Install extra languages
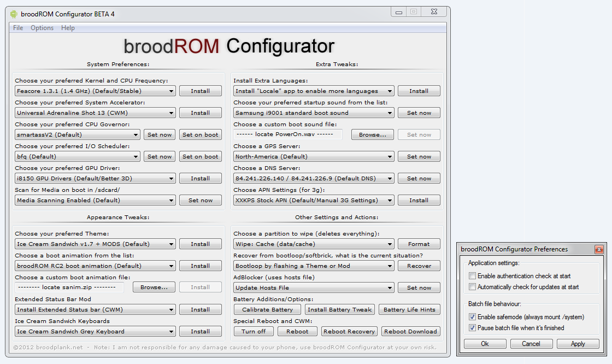This screenshot has height=364, width=612. point(419,91)
